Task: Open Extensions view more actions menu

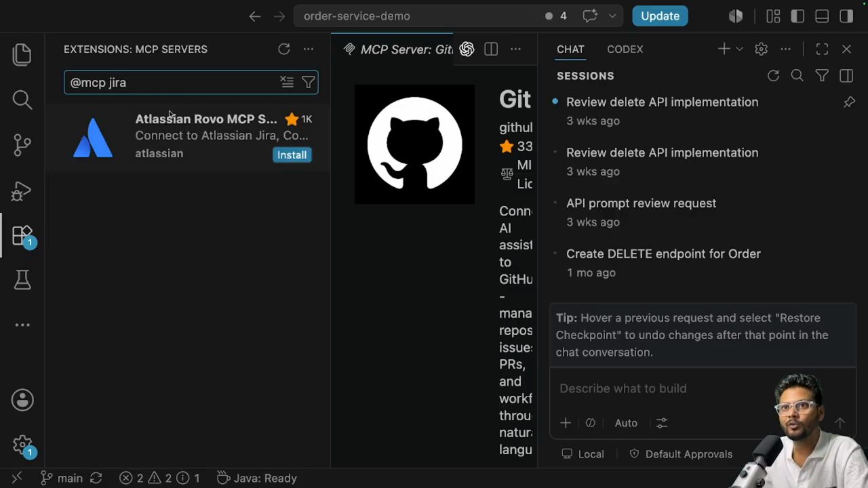Action: tap(309, 49)
